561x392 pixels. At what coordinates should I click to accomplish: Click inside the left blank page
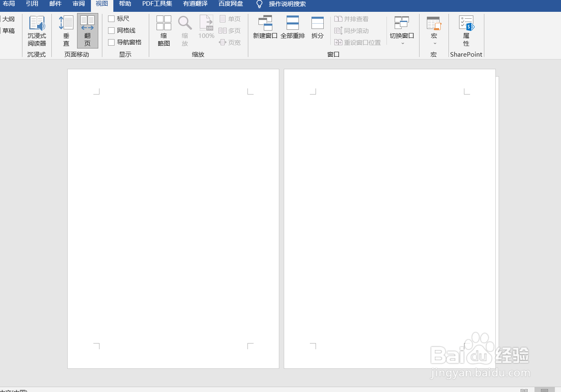[x=173, y=219]
